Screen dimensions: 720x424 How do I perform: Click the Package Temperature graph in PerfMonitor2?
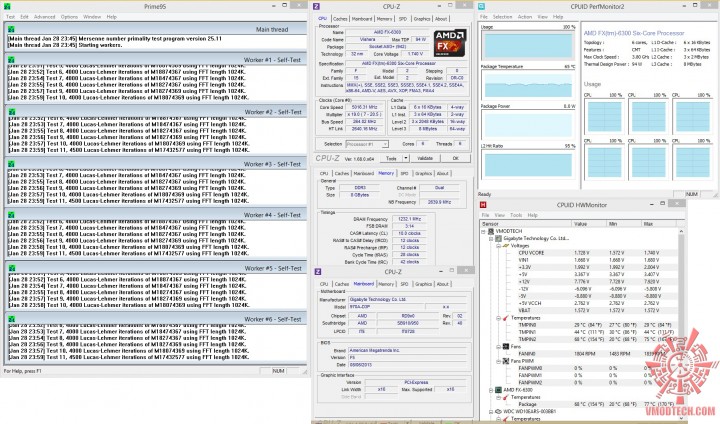528,85
